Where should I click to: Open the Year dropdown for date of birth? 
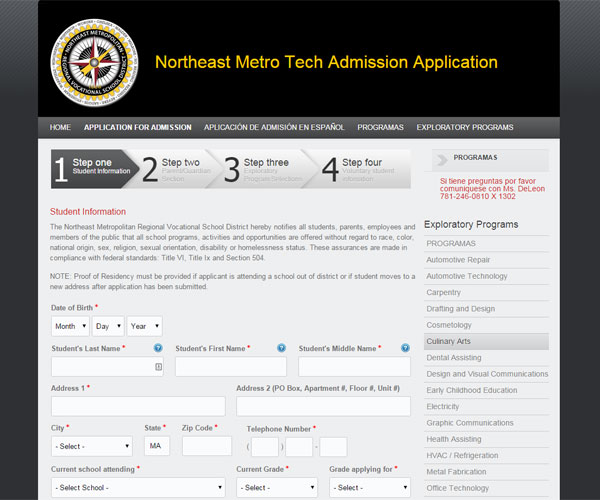[145, 326]
